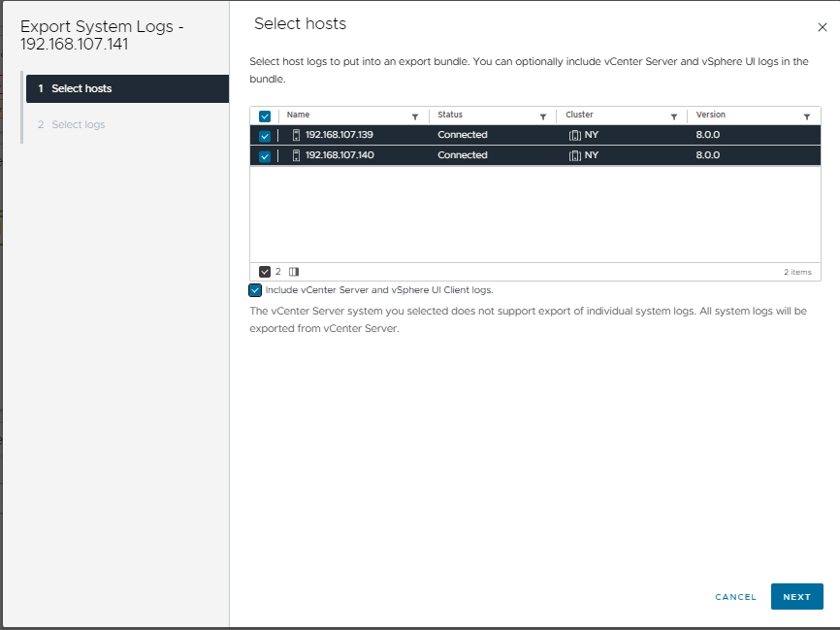The width and height of the screenshot is (840, 630).
Task: Open the Cluster column filter
Action: (673, 116)
